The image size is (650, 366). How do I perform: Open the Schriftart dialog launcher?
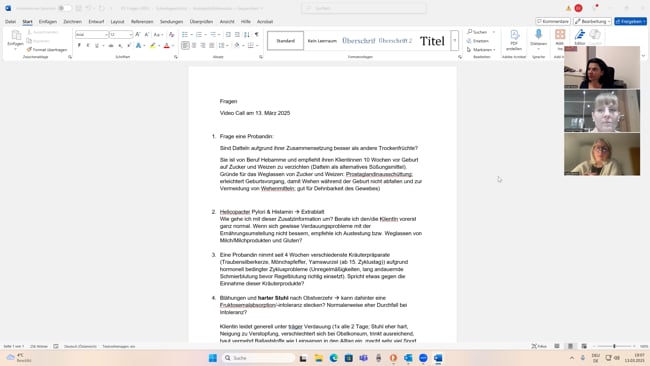176,57
